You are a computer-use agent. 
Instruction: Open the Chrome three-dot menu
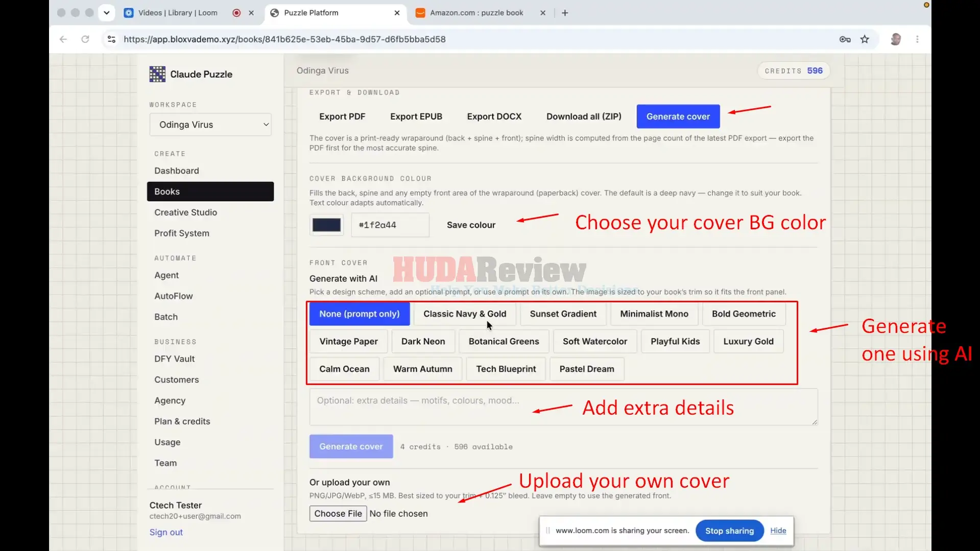(x=917, y=39)
